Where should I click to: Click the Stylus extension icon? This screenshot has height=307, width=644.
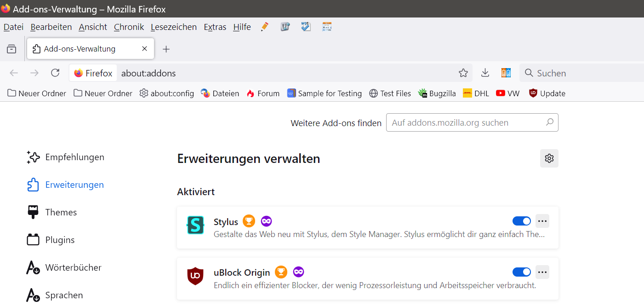point(195,225)
